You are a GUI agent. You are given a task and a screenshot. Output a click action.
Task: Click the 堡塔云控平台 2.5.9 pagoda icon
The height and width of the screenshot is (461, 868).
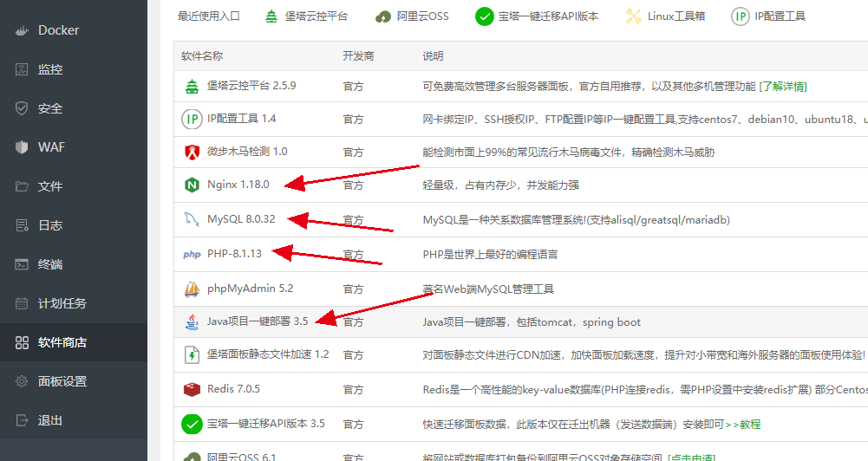pos(192,87)
